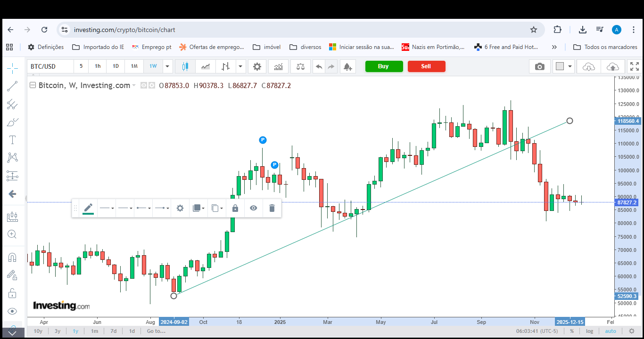Switch to the 1D interval
The image size is (644, 339).
(116, 66)
